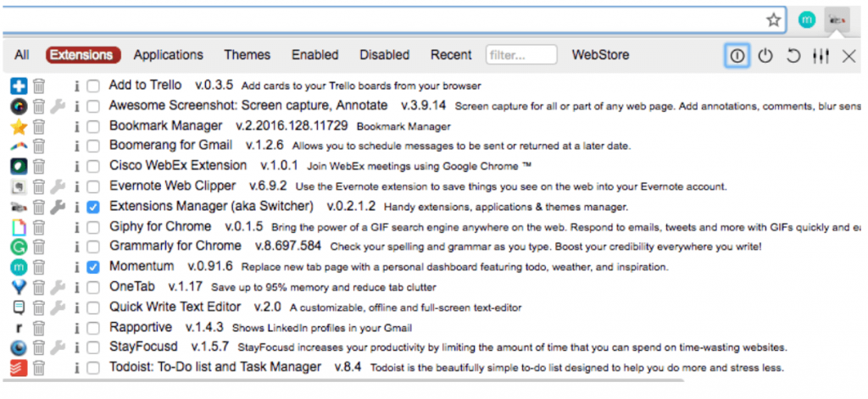Image resolution: width=868 pixels, height=399 pixels.
Task: Click the Cisco WebEx Extension name
Action: pyautogui.click(x=178, y=166)
